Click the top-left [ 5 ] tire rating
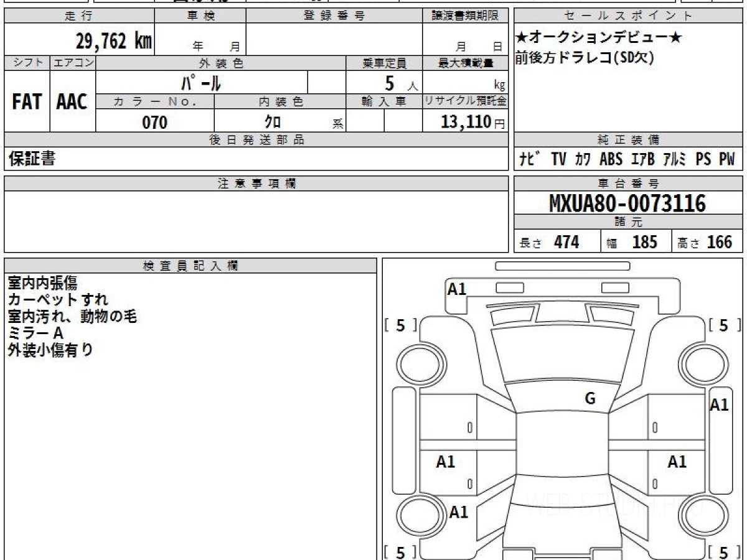The height and width of the screenshot is (560, 747). pos(401,325)
